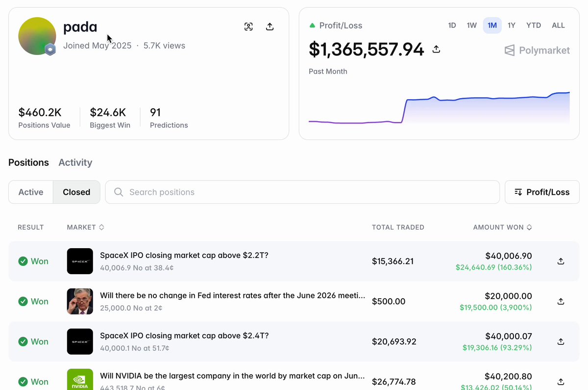Screen dimensions: 588x390
Task: Share the pada profile via upload icon
Action: (x=269, y=26)
